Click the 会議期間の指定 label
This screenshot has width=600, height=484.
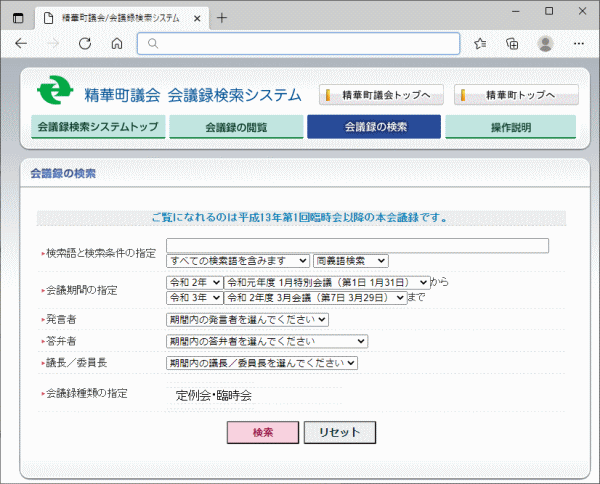[82, 290]
